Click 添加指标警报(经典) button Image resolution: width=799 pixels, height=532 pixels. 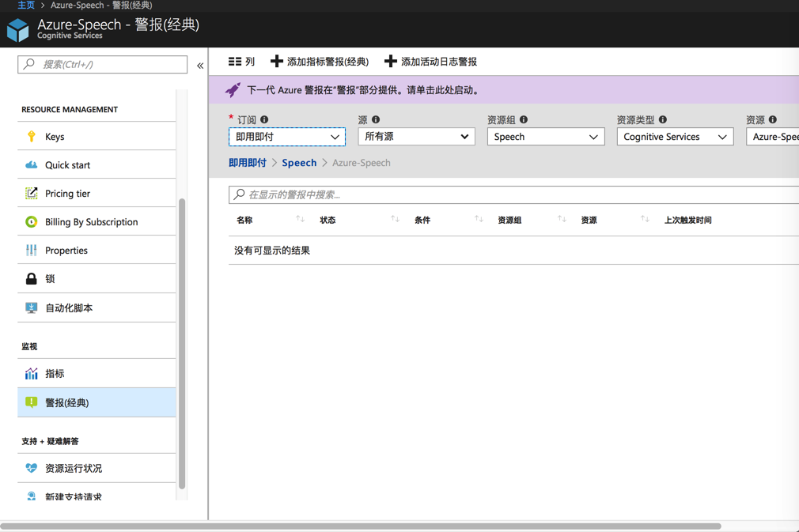(320, 62)
